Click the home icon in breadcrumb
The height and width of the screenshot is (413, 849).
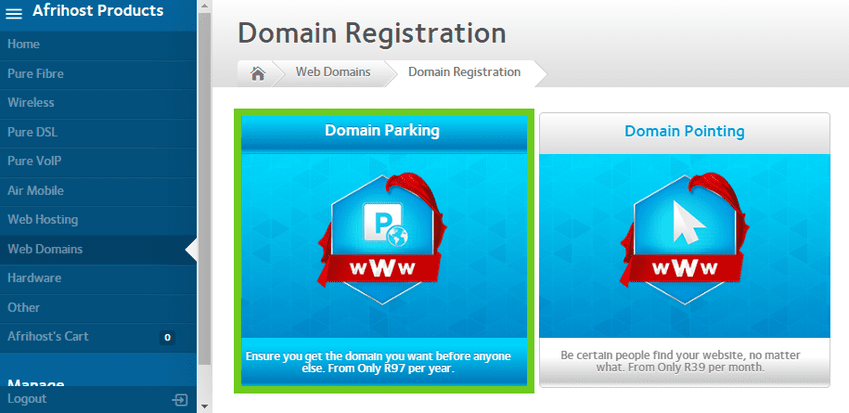click(258, 73)
